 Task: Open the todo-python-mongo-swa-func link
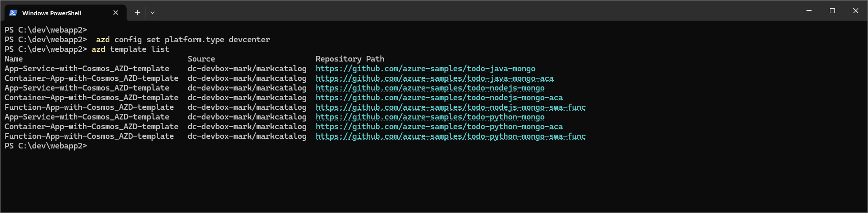[x=450, y=136]
